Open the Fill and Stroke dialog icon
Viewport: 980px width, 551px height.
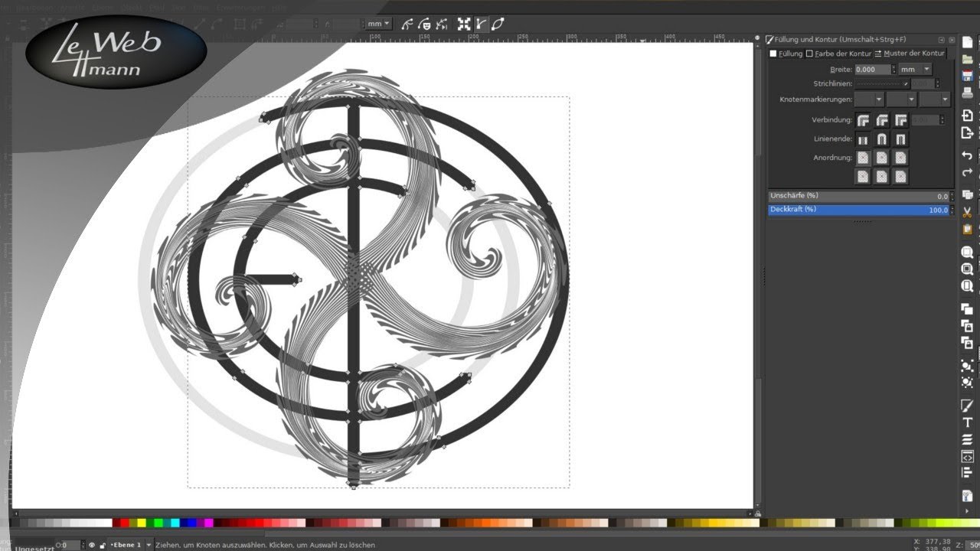click(x=967, y=405)
